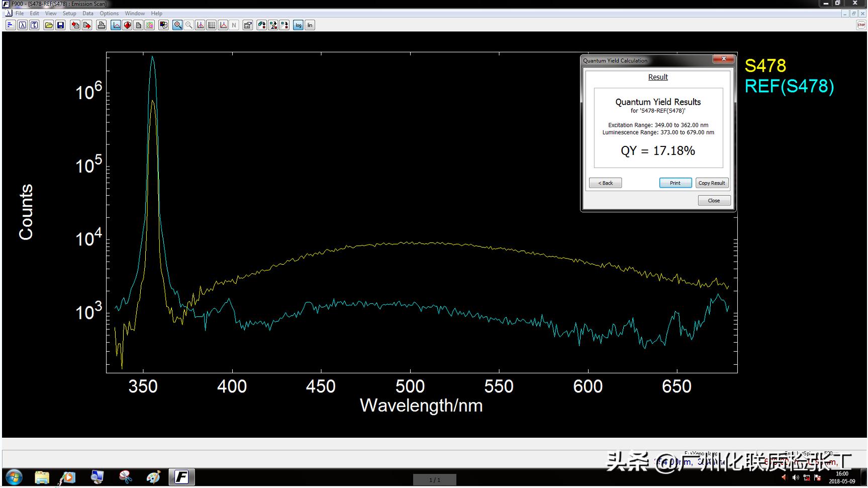Click the red 3D plot toolbar icon
This screenshot has height=488, width=868.
(128, 25)
